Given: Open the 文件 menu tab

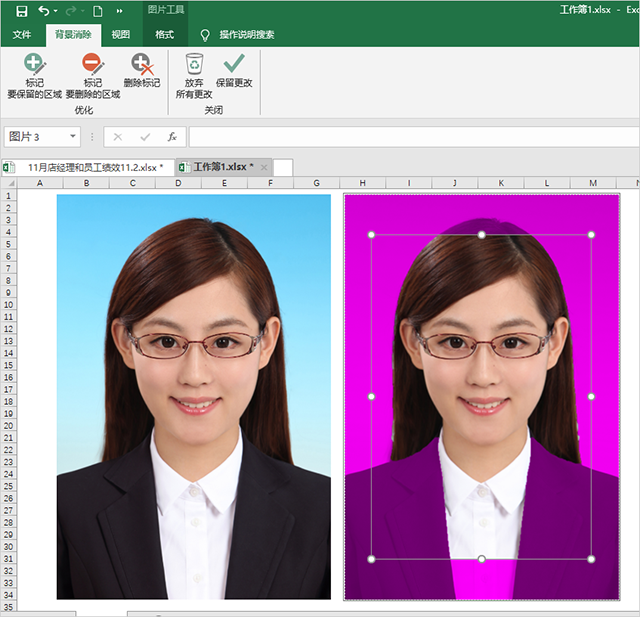Looking at the screenshot, I should 22,34.
